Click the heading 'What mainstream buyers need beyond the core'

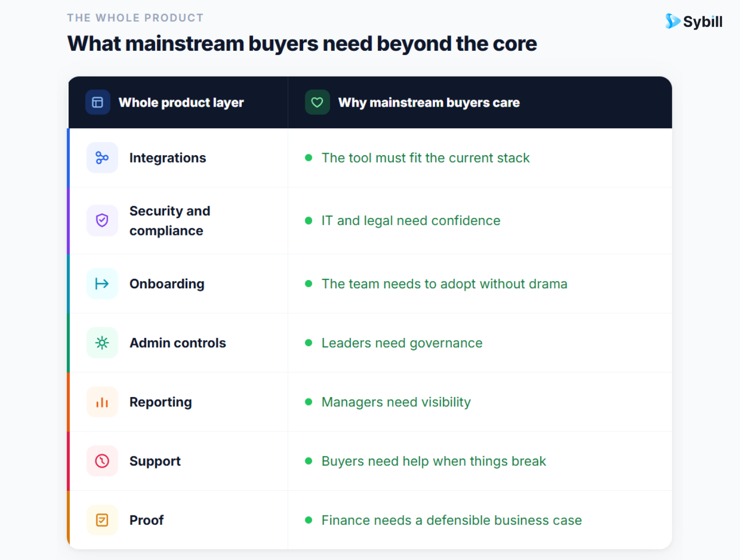point(302,43)
